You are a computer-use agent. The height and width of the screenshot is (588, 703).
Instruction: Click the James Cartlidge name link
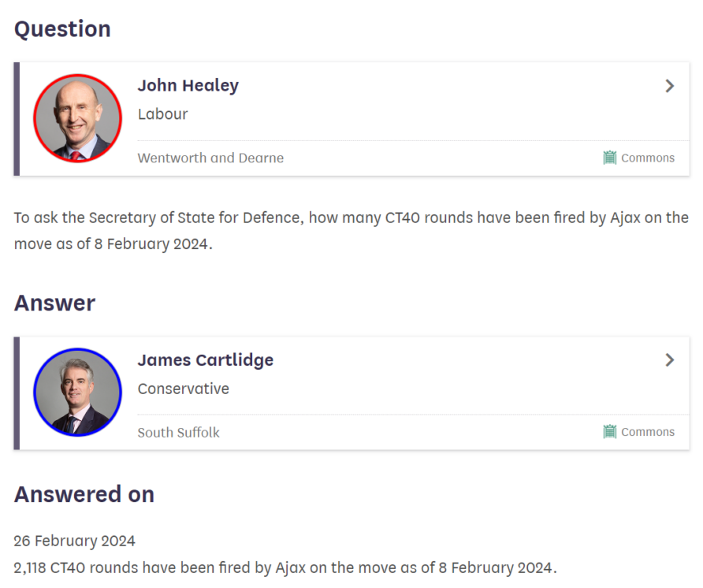coord(206,360)
